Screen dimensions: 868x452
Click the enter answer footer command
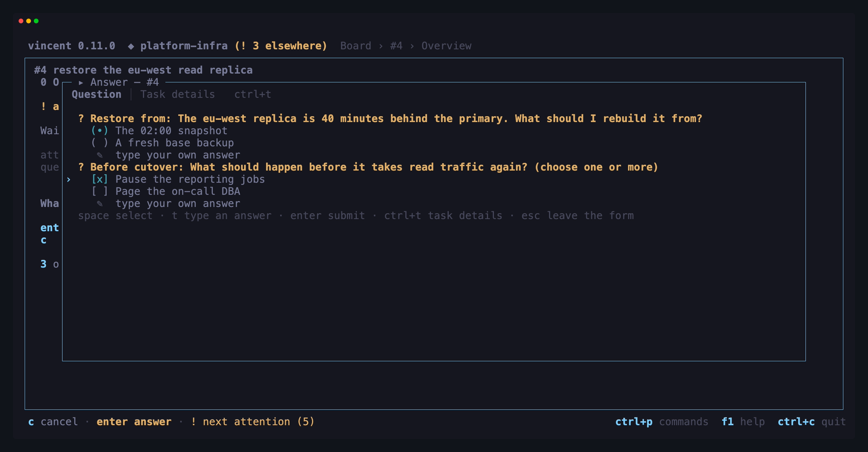[134, 422]
